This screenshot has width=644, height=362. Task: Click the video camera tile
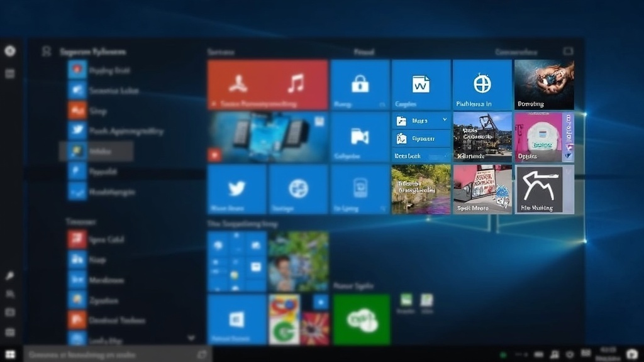360,137
